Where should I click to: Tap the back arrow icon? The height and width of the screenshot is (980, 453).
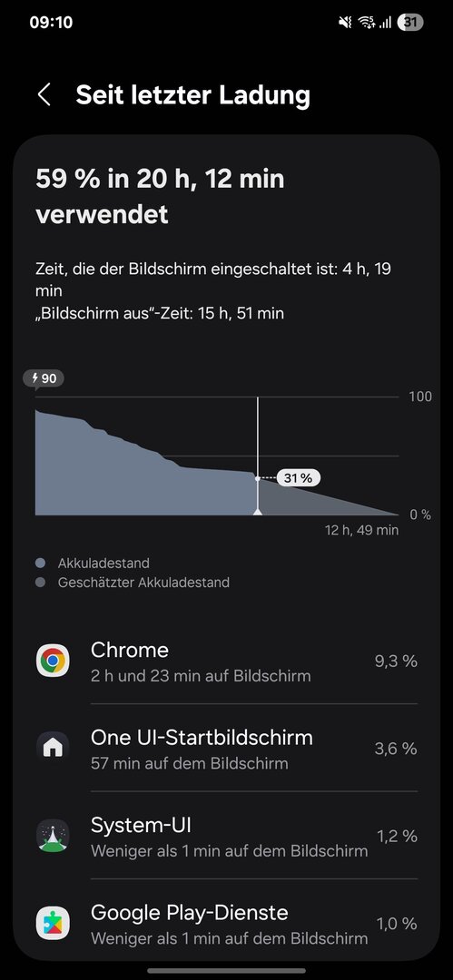(44, 95)
